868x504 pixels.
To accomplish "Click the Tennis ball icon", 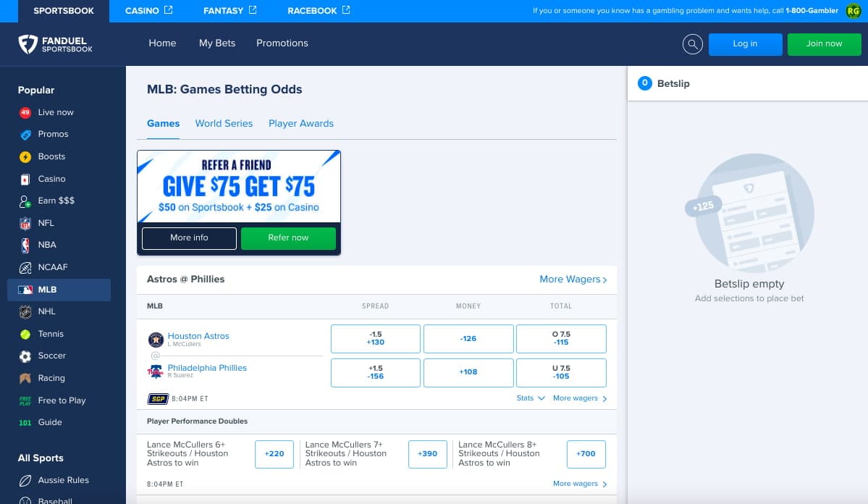I will point(25,334).
